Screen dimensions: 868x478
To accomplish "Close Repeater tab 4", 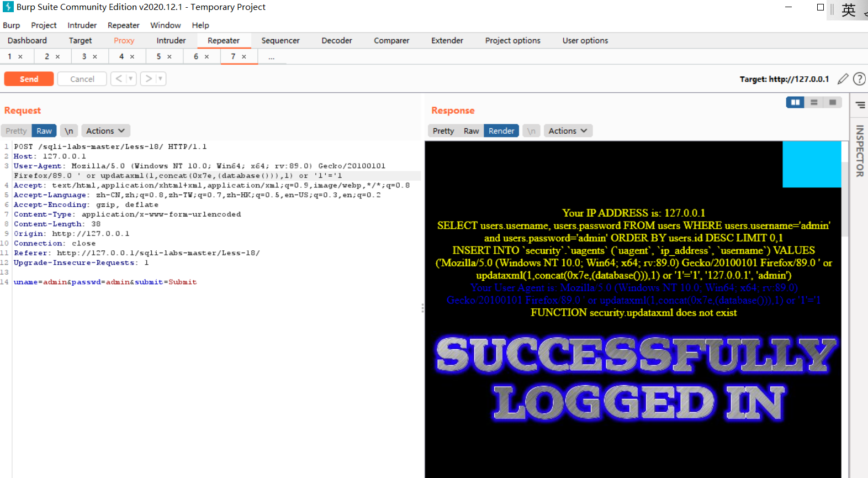I will tap(132, 57).
